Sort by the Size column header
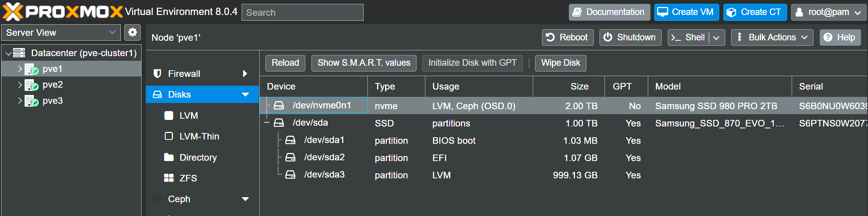Viewport: 868px width, 216px height. point(569,86)
